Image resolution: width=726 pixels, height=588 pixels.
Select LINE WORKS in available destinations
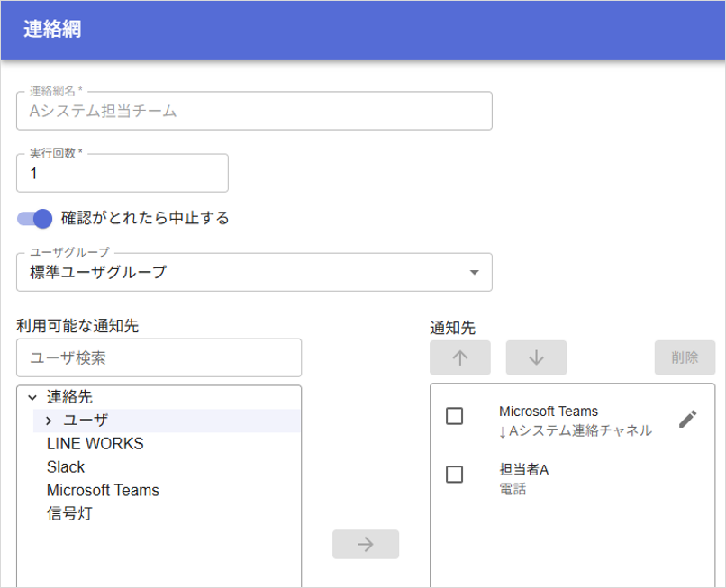(95, 444)
